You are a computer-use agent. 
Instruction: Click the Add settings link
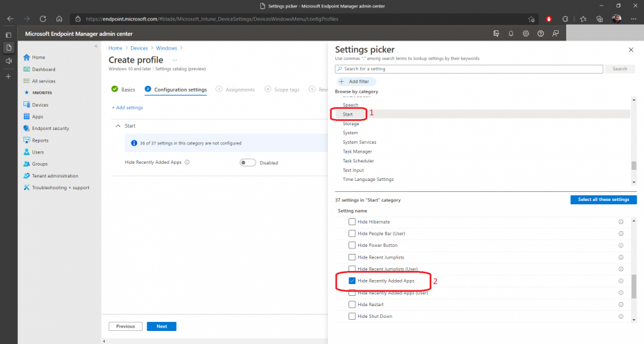127,108
